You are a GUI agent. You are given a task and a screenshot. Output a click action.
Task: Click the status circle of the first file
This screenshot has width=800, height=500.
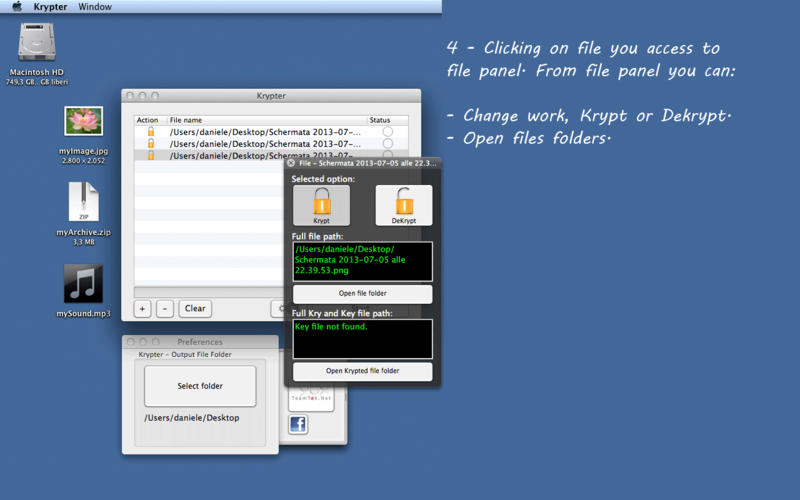pyautogui.click(x=388, y=132)
